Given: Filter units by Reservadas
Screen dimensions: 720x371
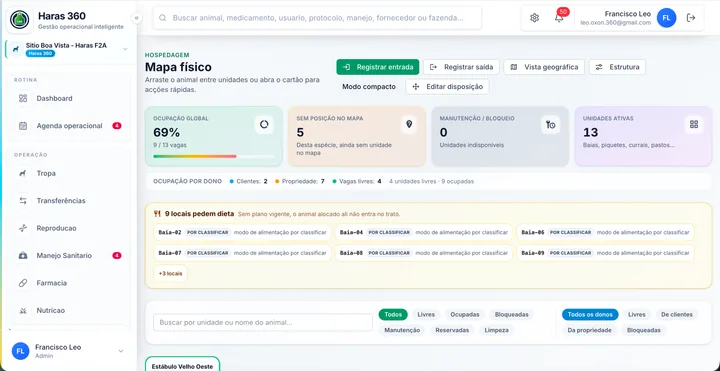Looking at the screenshot, I should (x=452, y=330).
